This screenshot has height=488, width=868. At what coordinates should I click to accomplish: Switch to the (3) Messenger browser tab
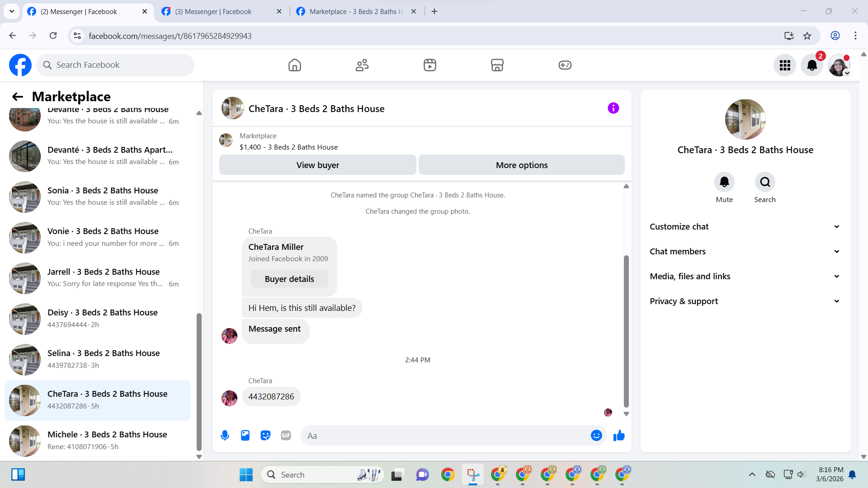213,11
